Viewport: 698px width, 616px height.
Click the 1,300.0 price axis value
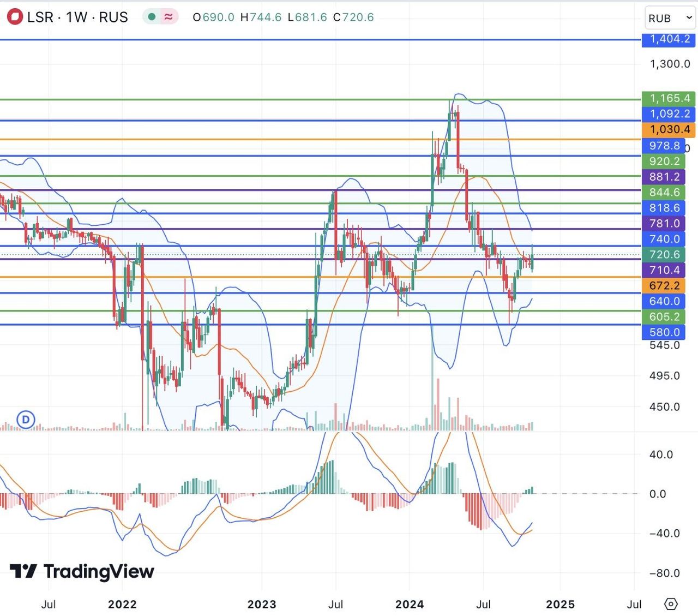670,64
